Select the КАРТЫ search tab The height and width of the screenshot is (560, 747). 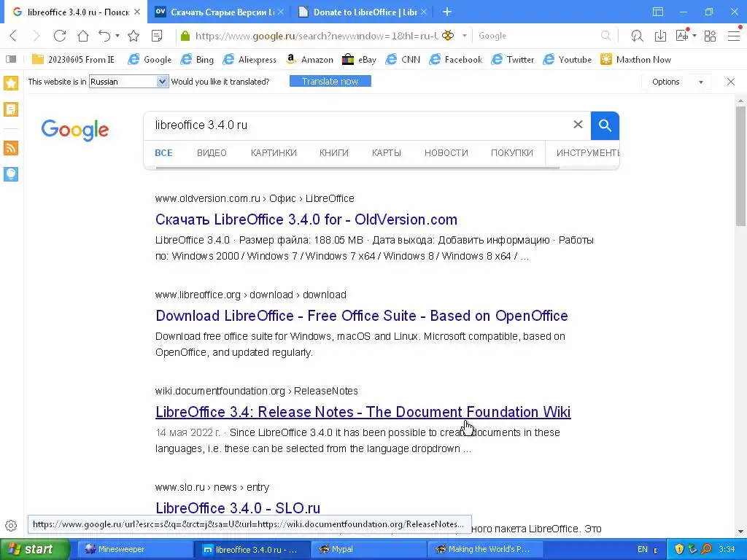387,153
